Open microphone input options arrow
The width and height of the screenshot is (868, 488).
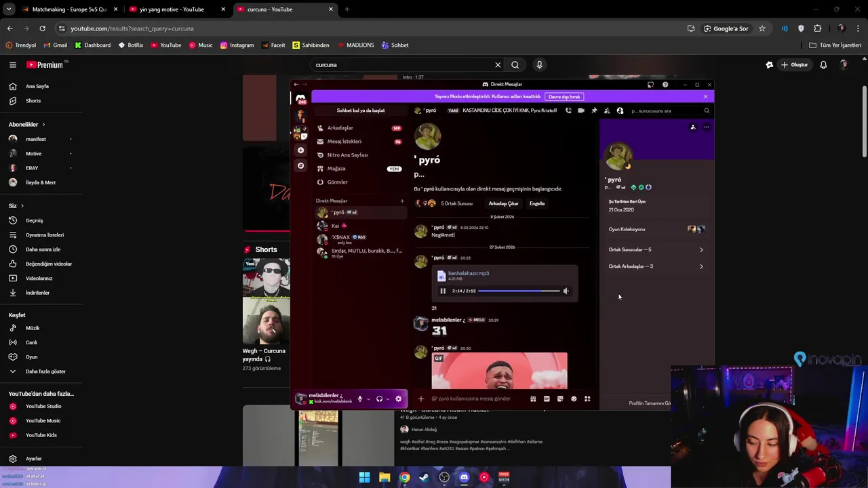coord(368,399)
